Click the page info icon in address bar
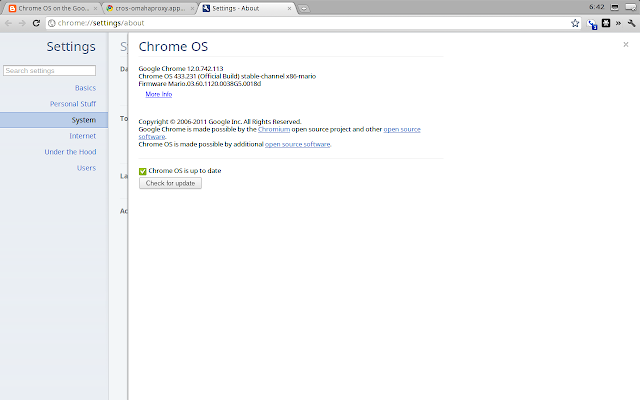This screenshot has width=640, height=400. click(52, 23)
